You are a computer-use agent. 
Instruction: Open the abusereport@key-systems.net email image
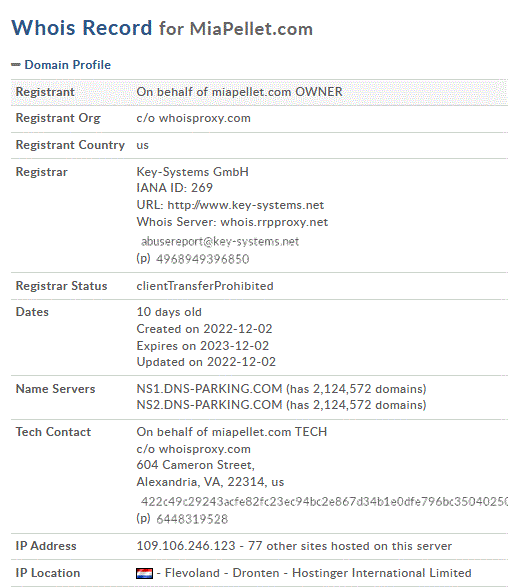point(220,242)
